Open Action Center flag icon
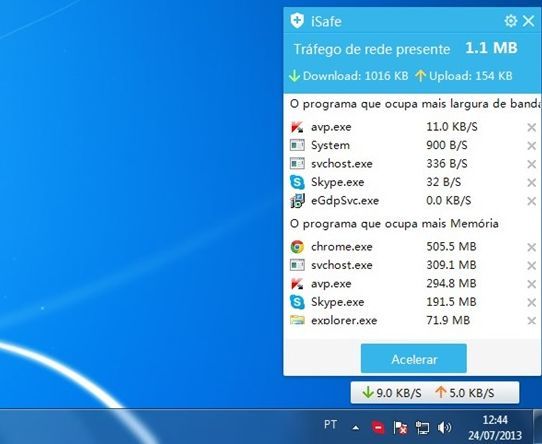Viewport: 542px width, 444px height. point(400,428)
